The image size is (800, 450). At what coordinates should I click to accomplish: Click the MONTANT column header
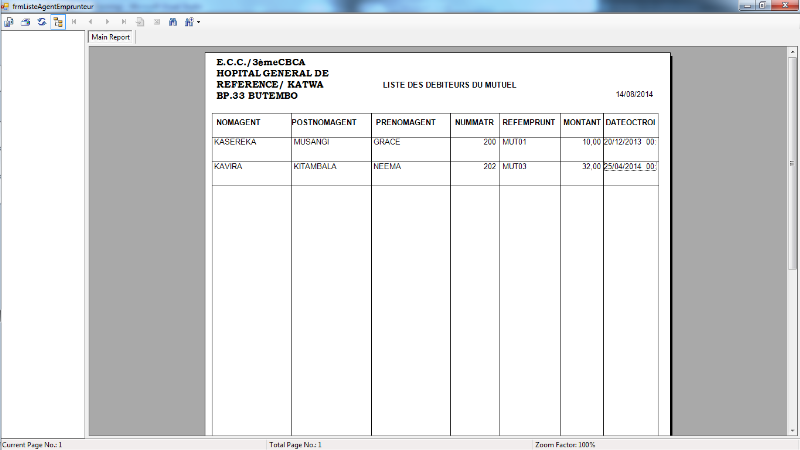point(582,122)
